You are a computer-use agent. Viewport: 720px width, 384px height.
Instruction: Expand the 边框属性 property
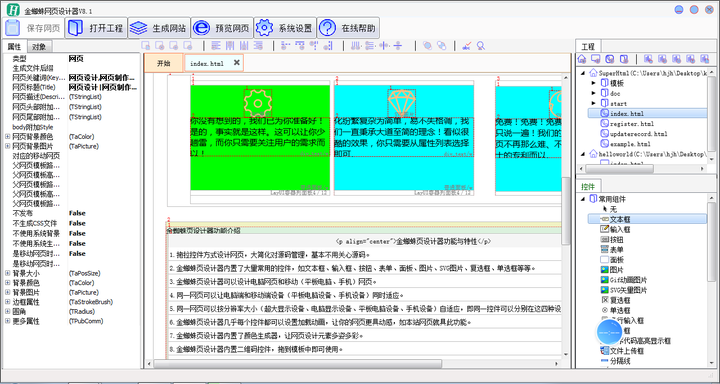pyautogui.click(x=7, y=302)
